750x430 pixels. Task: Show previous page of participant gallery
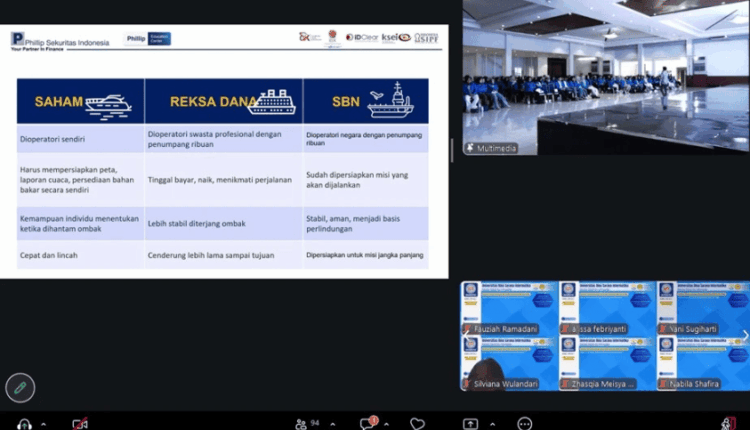pyautogui.click(x=466, y=336)
